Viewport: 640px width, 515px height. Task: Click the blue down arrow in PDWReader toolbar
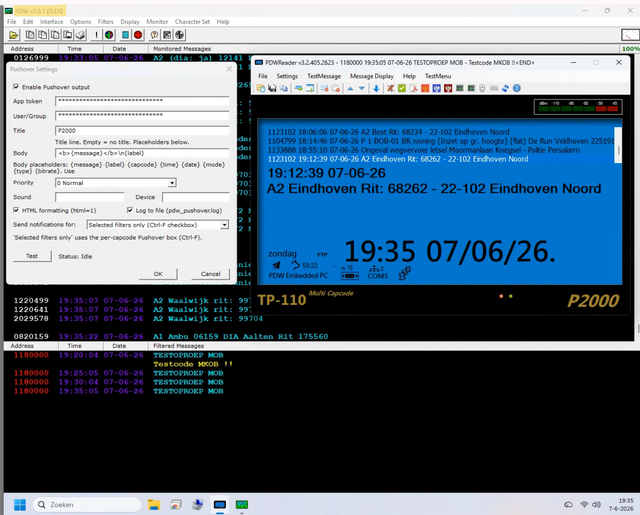point(376,88)
